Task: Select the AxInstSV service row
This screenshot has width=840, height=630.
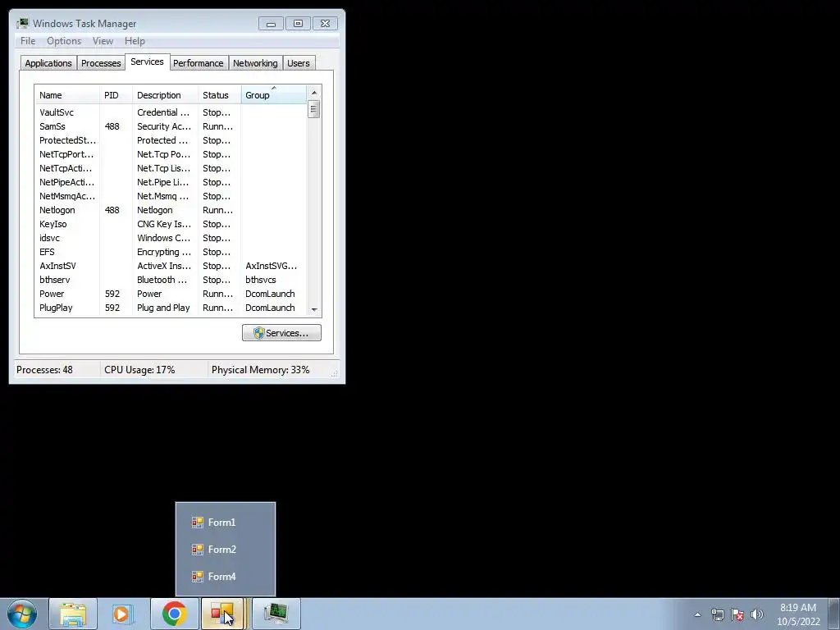Action: [171, 266]
